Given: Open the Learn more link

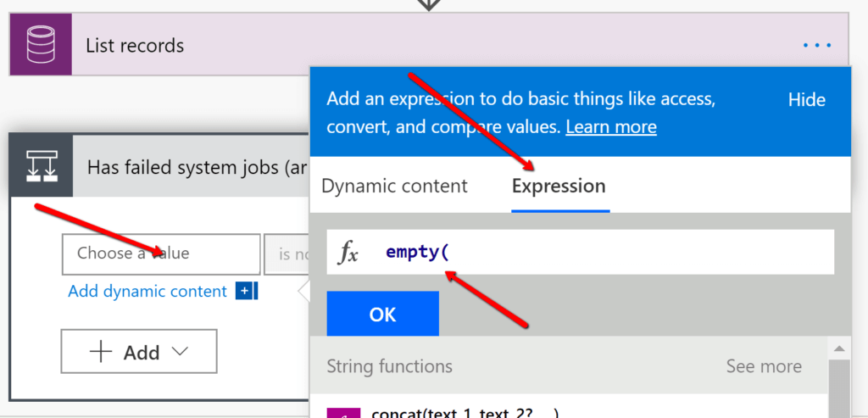Looking at the screenshot, I should click(x=610, y=127).
